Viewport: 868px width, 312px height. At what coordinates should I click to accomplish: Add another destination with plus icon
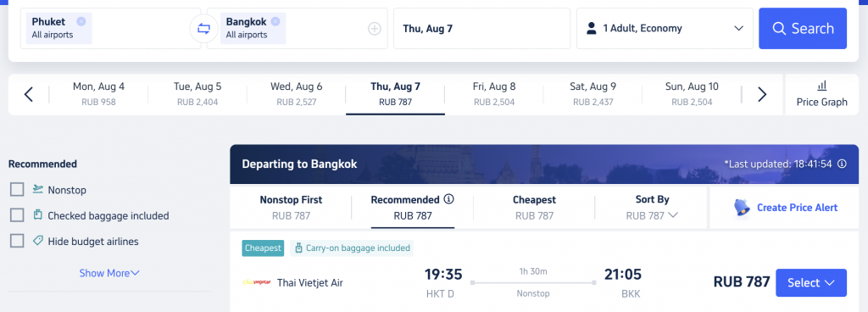[x=375, y=29]
